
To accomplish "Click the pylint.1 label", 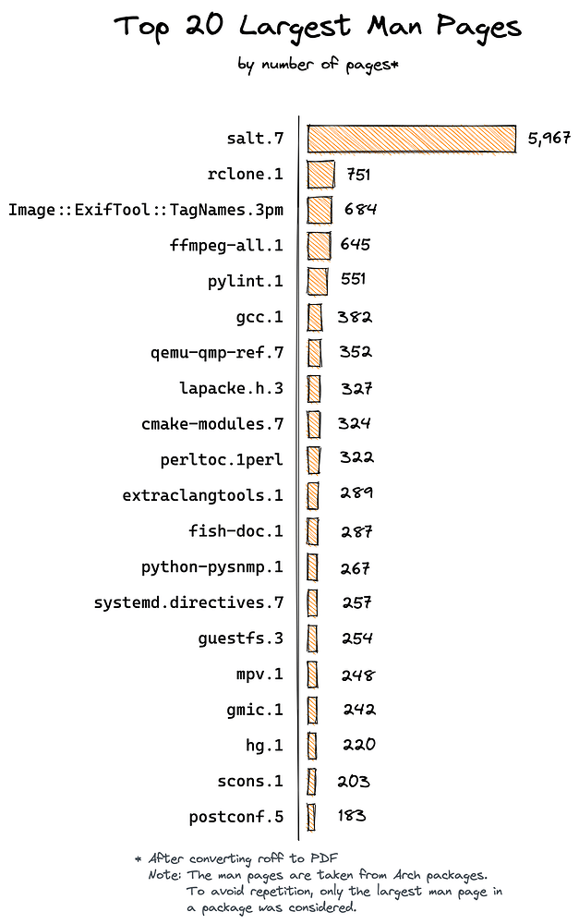I will 246,282.
